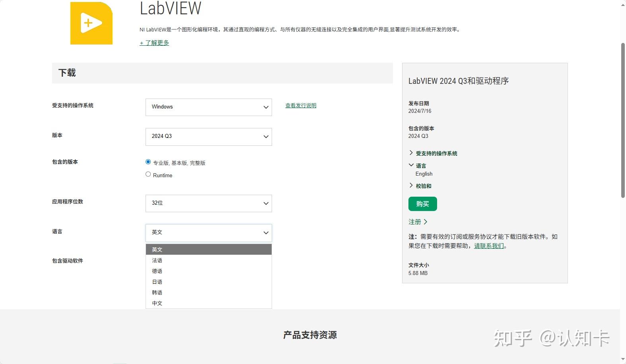
Task: Expand the 受支持的操作系统 section in sidebar
Action: pyautogui.click(x=433, y=153)
